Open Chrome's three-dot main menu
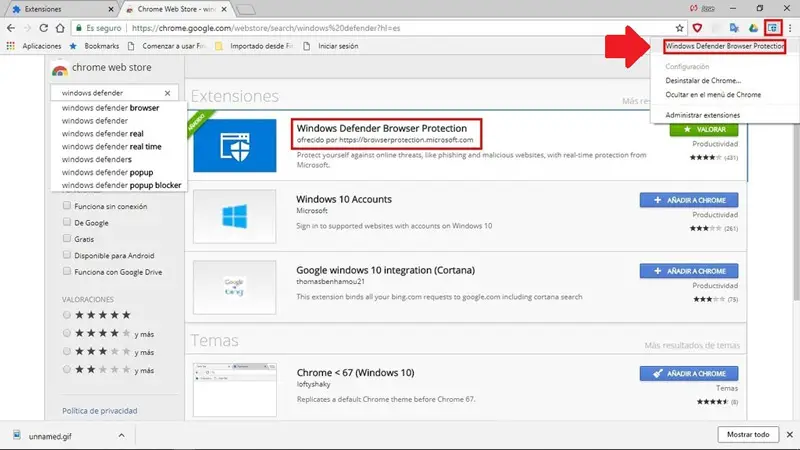Image resolution: width=800 pixels, height=450 pixels. pyautogui.click(x=790, y=28)
